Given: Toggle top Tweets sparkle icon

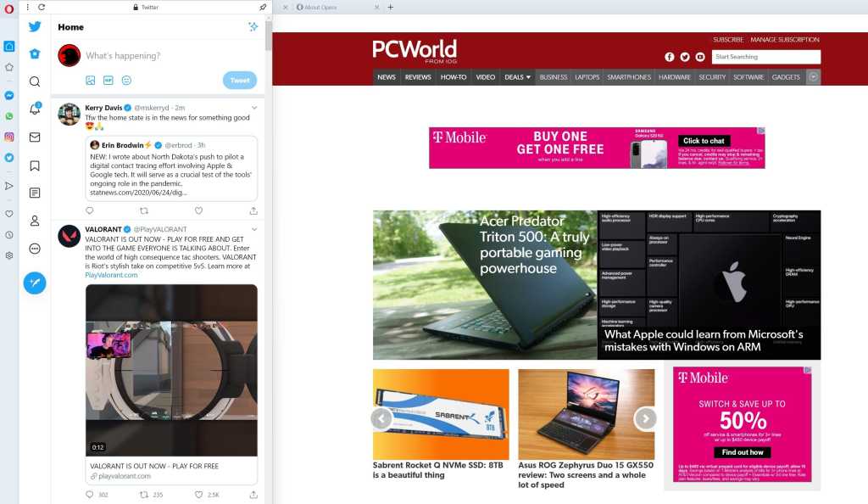Looking at the screenshot, I should (253, 26).
